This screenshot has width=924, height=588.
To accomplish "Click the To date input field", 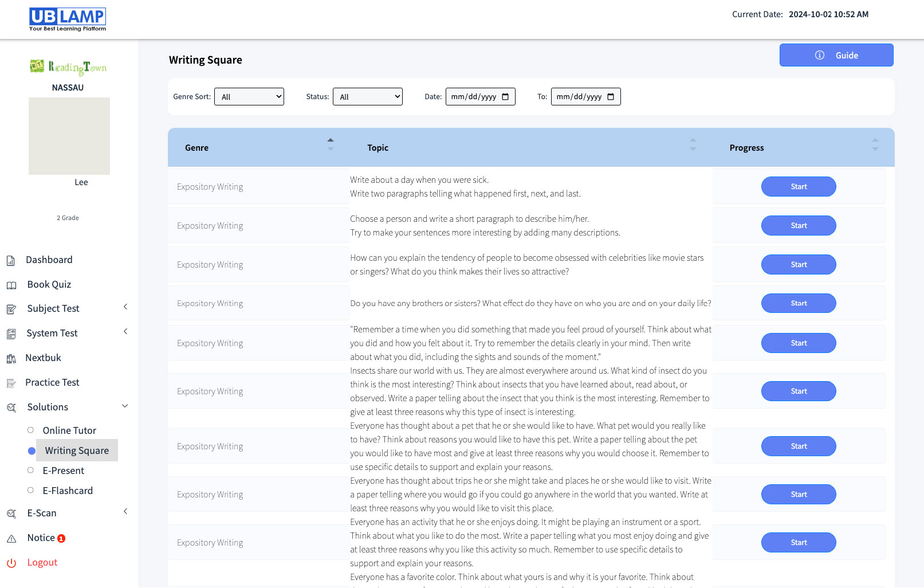I will tap(586, 97).
